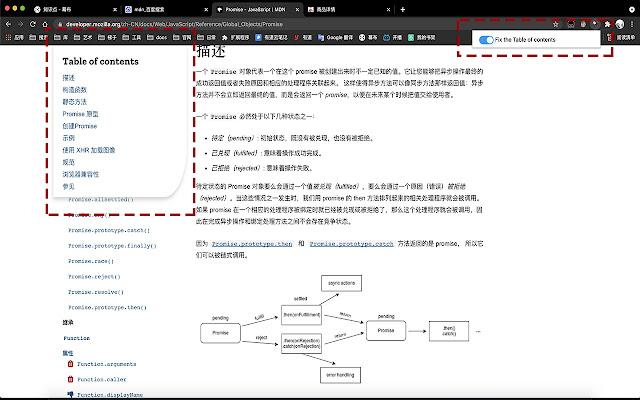
Task: Jump to 规范 in Table of contents
Action: point(69,162)
